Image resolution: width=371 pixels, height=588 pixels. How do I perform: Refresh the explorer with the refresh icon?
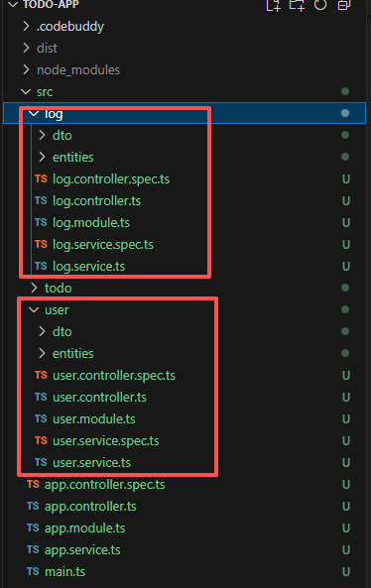click(x=320, y=5)
